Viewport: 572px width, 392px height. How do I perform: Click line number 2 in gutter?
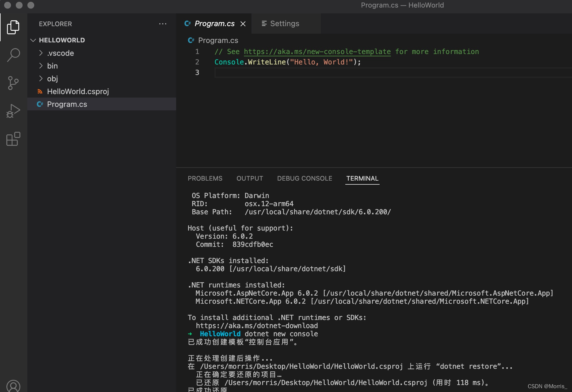pos(197,62)
